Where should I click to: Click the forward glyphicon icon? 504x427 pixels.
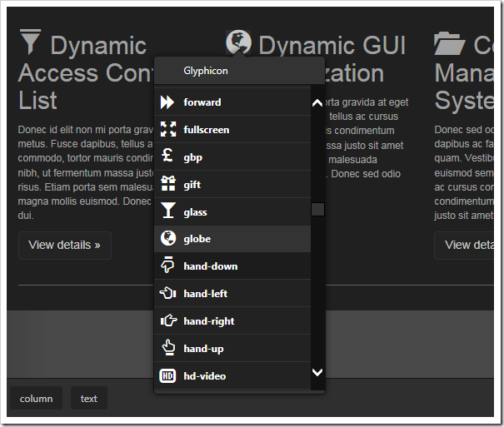point(167,102)
